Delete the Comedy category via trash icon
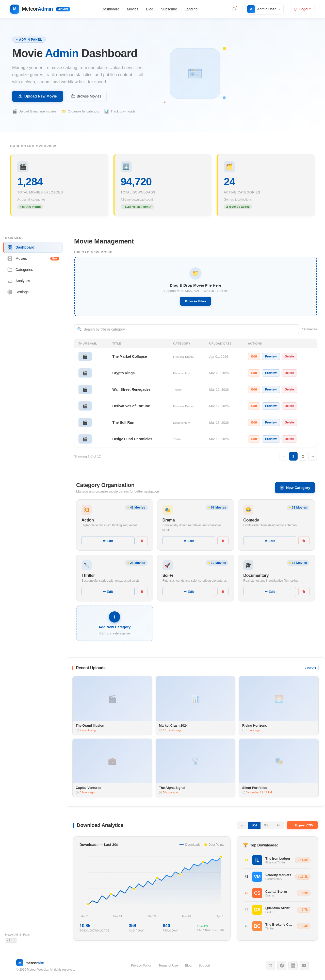 tap(304, 541)
